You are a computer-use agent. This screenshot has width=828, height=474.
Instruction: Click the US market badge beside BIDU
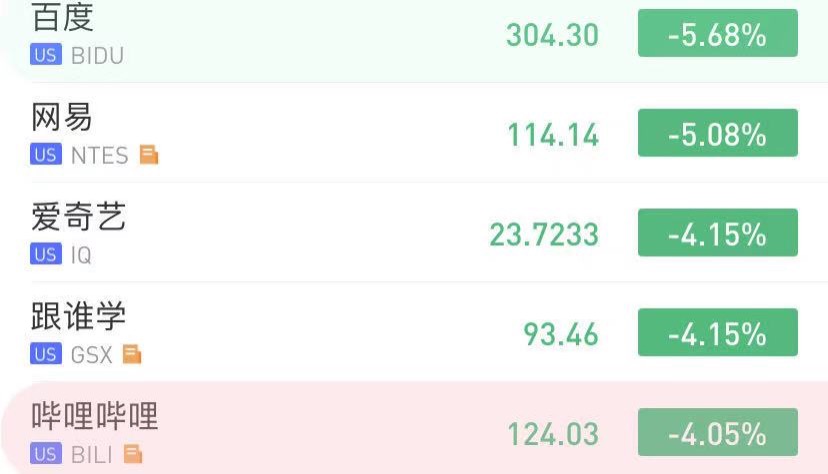[46, 55]
